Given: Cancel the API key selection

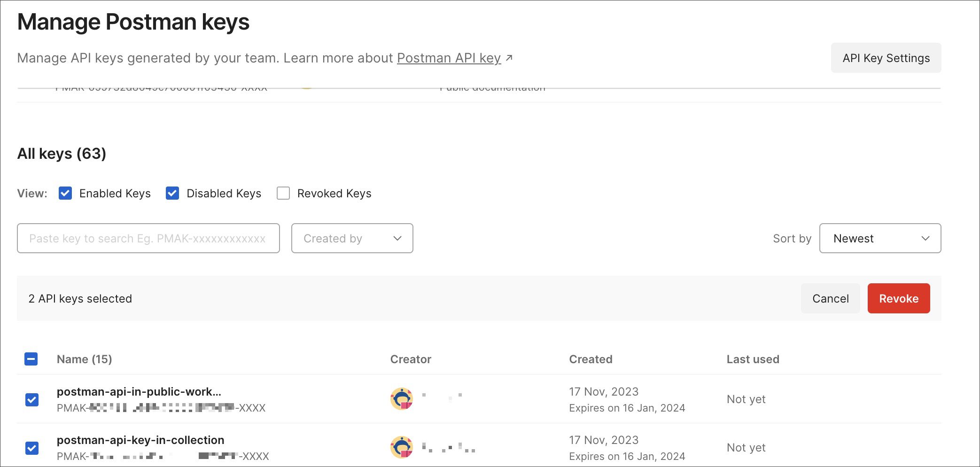Looking at the screenshot, I should coord(830,298).
